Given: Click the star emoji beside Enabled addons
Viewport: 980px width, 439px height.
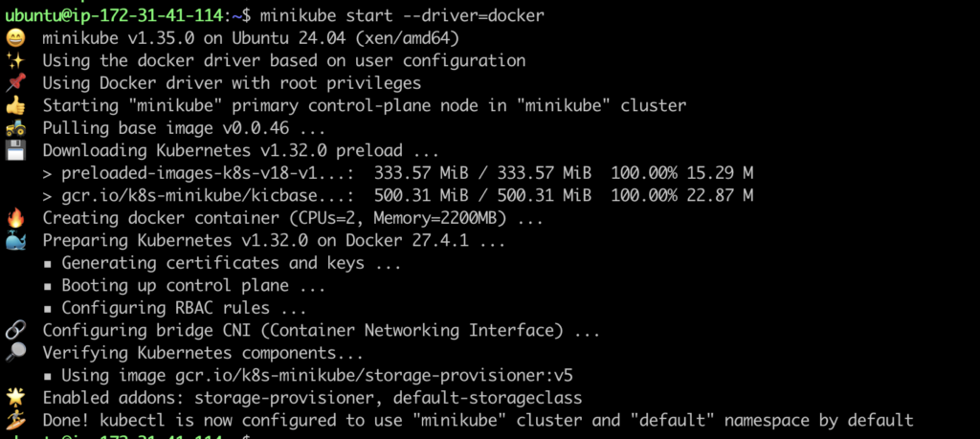Looking at the screenshot, I should pyautogui.click(x=14, y=399).
